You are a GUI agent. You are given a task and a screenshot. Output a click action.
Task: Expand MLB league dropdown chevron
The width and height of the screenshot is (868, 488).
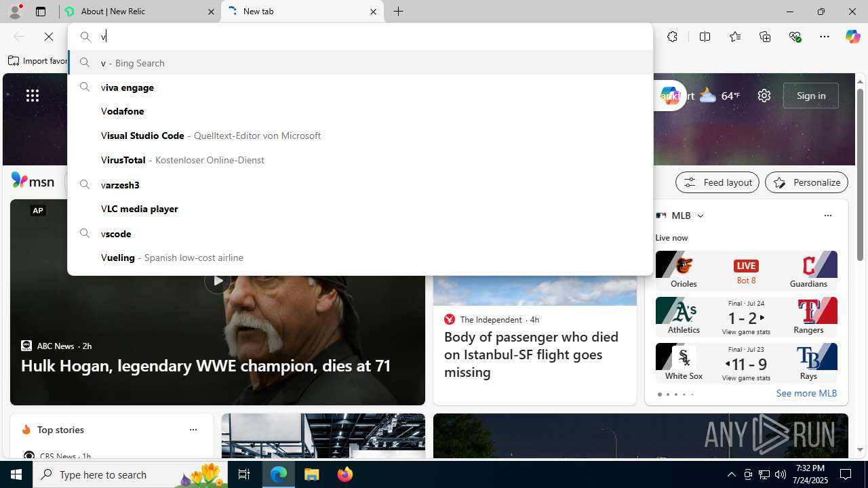(x=701, y=216)
